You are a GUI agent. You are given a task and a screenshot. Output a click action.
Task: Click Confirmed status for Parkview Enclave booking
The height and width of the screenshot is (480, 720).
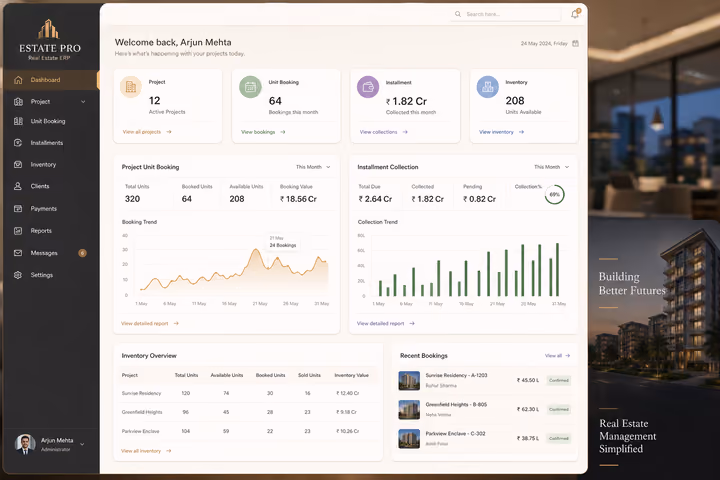pyautogui.click(x=559, y=438)
